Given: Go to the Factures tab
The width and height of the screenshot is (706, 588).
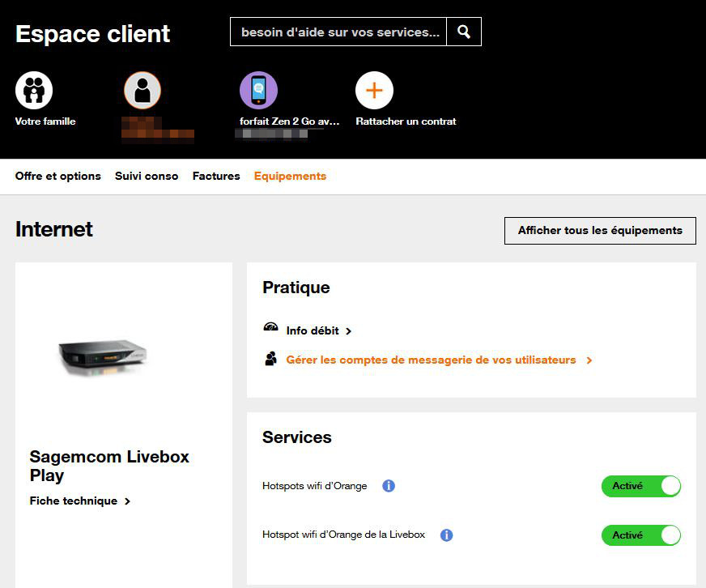Looking at the screenshot, I should click(216, 176).
